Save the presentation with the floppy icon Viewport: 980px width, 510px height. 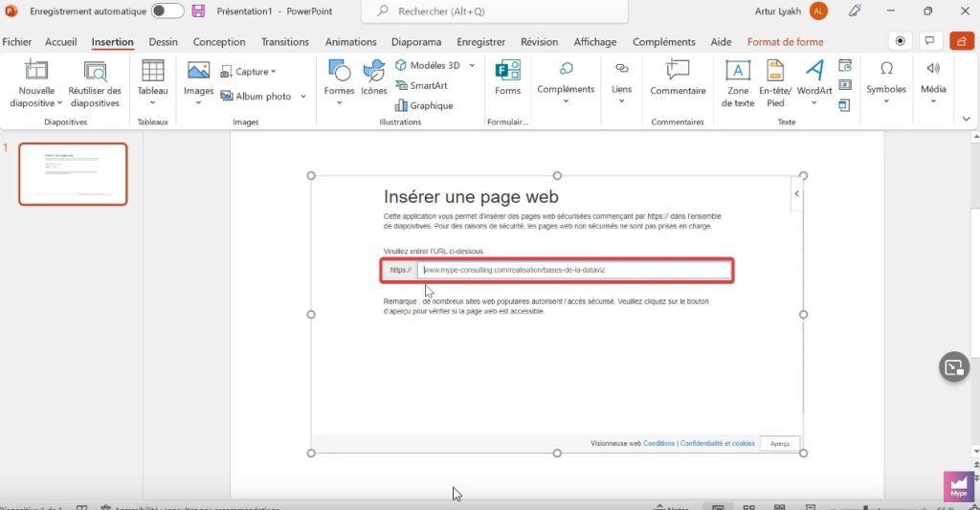tap(198, 11)
